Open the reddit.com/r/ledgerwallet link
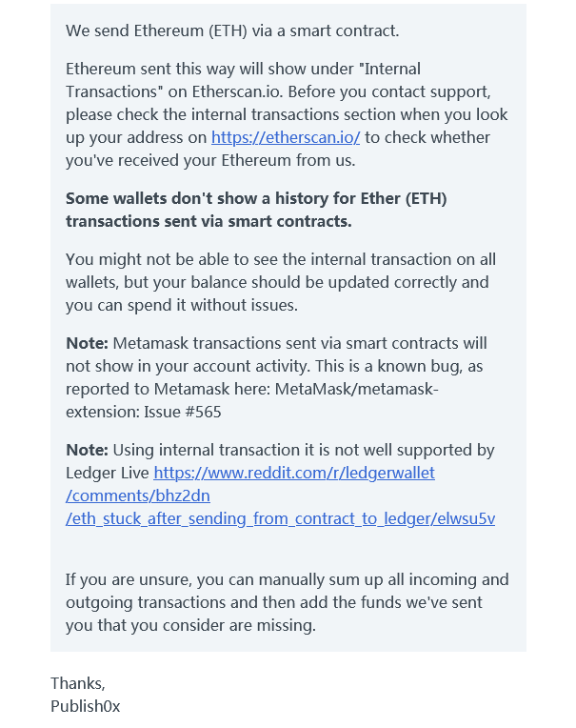 [x=294, y=473]
